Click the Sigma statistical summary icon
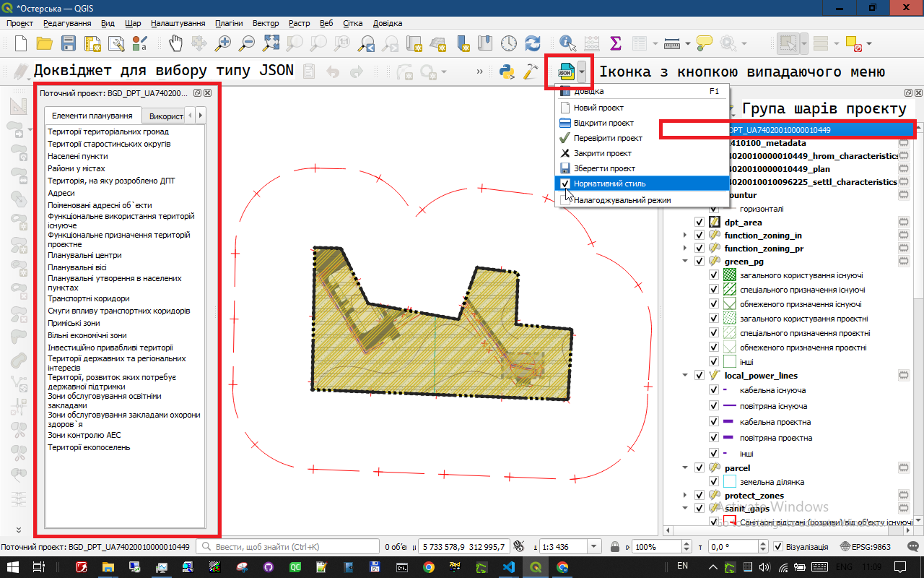The image size is (924, 578). 616,43
